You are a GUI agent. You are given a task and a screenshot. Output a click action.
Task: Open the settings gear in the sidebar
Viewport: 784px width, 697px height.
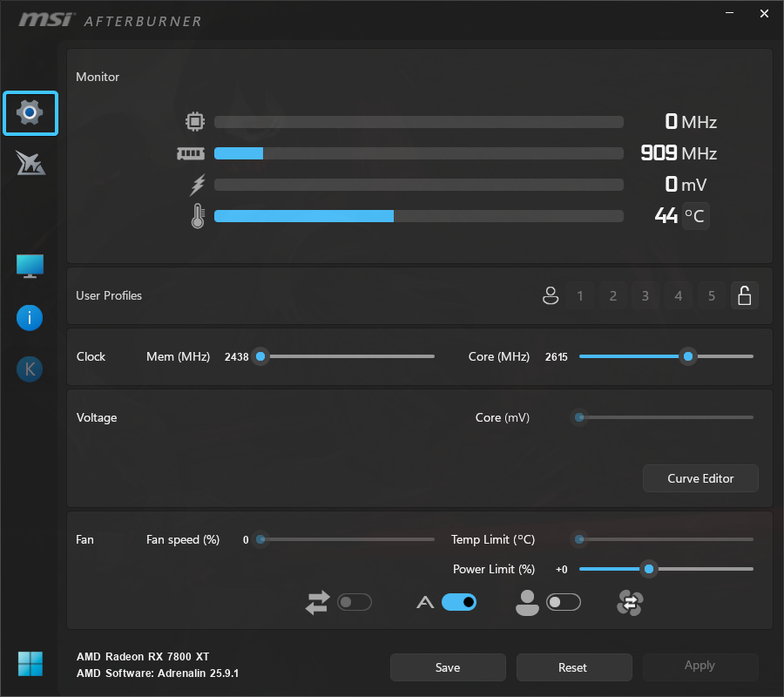click(x=30, y=113)
